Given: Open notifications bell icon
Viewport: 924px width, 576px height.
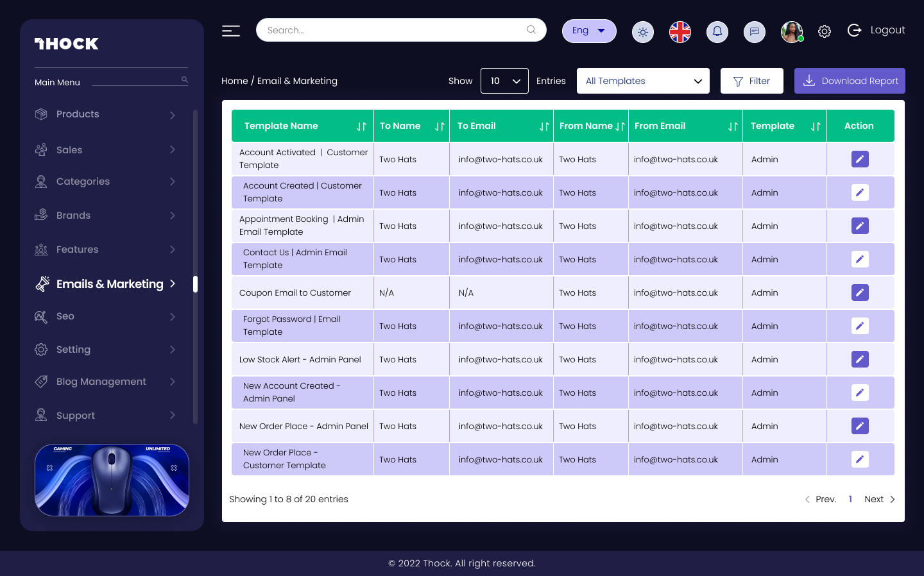Looking at the screenshot, I should (x=717, y=31).
